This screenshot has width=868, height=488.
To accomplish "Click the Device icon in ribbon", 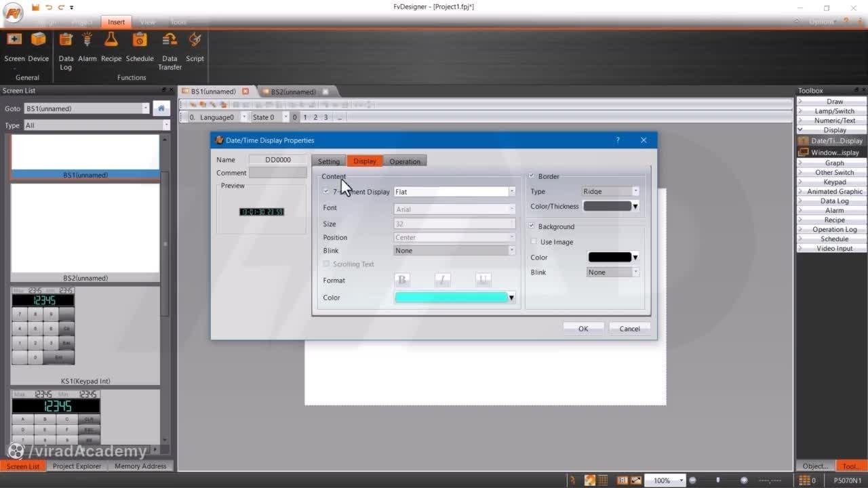I will [x=39, y=41].
